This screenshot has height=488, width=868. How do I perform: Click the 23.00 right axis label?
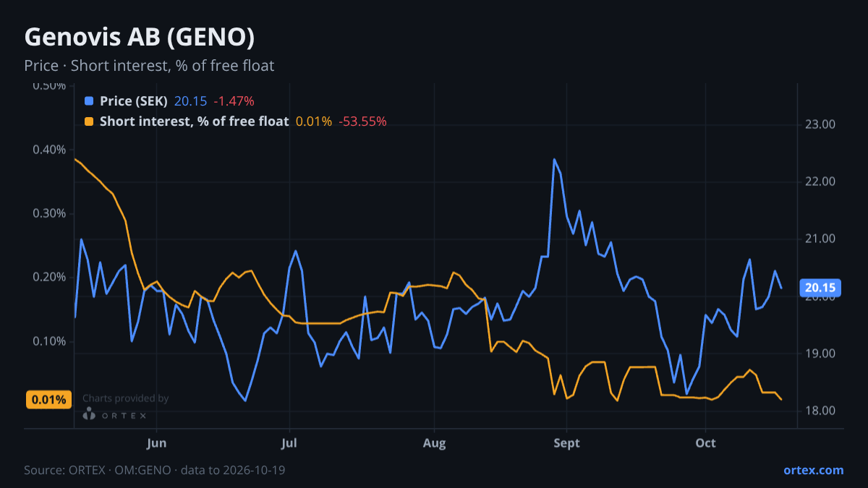820,124
